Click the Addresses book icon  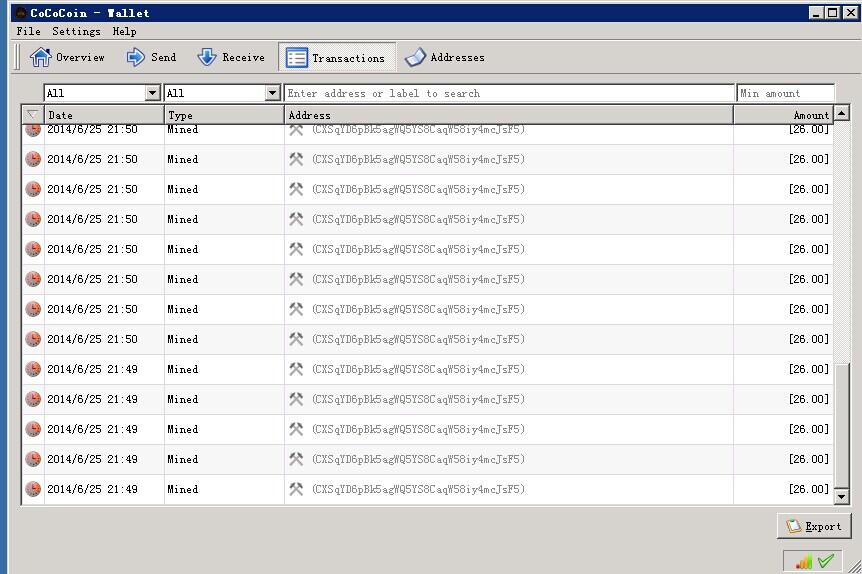[x=415, y=57]
